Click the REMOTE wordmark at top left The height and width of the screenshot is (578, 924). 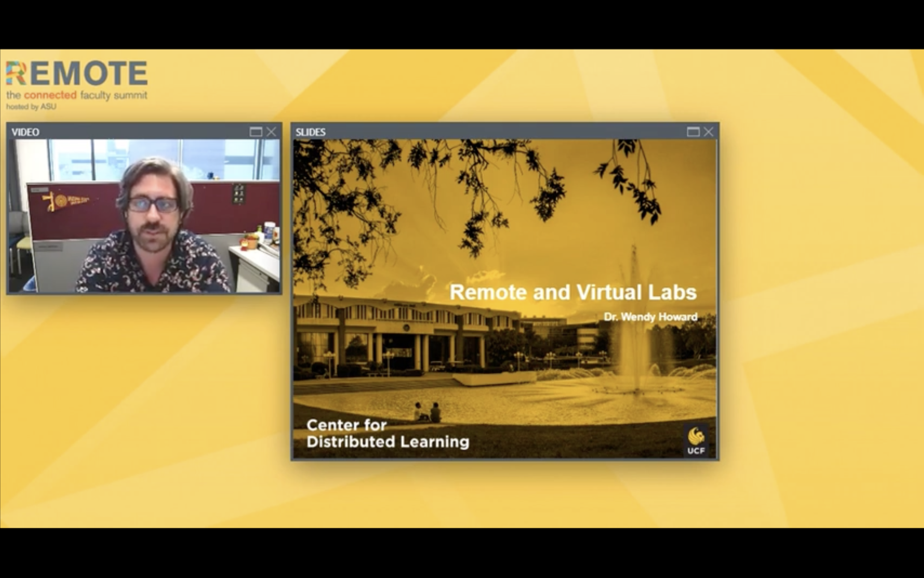[77, 72]
